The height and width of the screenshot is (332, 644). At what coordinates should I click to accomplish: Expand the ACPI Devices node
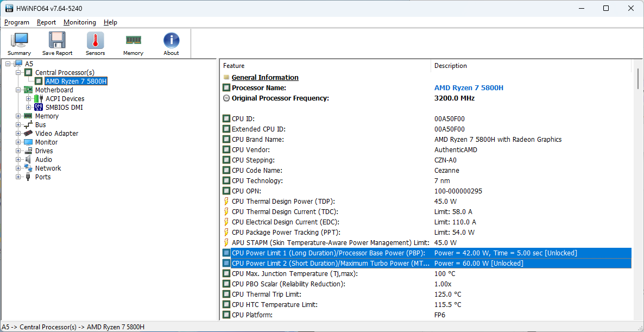coord(28,98)
